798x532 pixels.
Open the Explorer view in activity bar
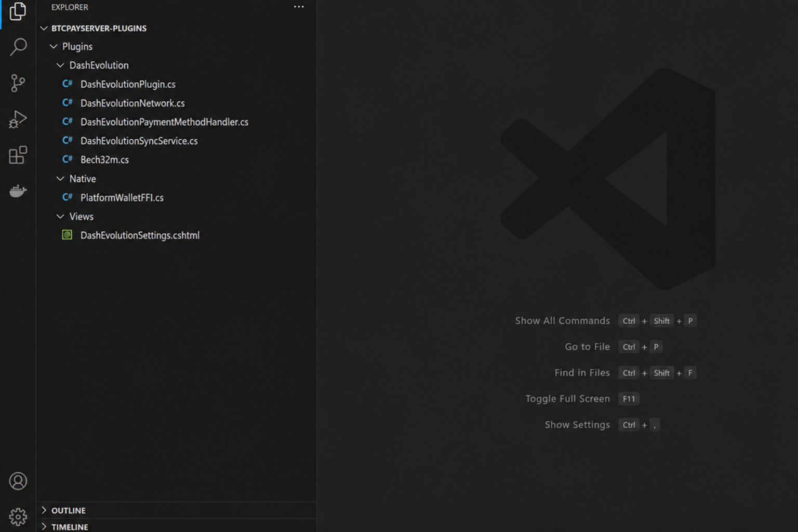point(18,11)
